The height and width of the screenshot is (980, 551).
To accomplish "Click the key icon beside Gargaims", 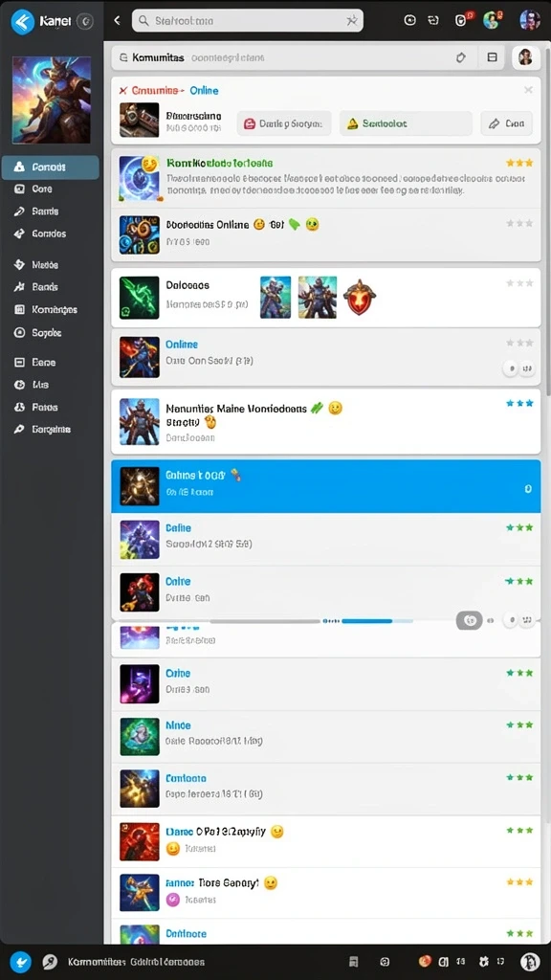I will (19, 430).
